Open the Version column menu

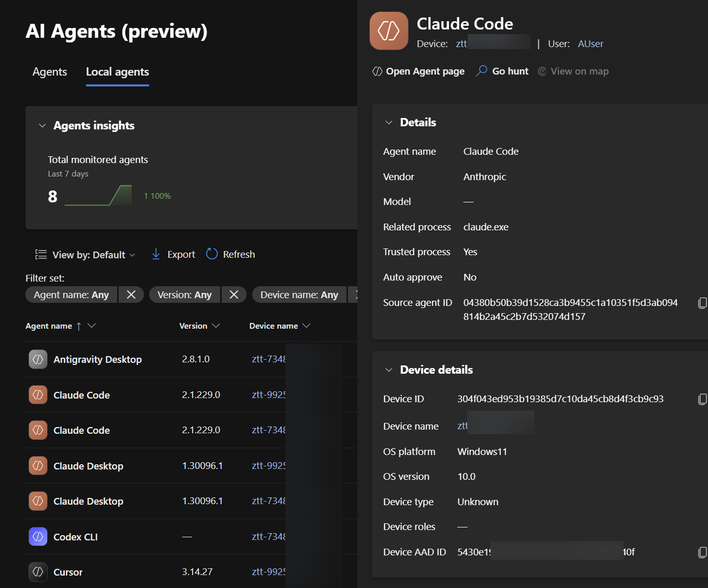pyautogui.click(x=216, y=326)
